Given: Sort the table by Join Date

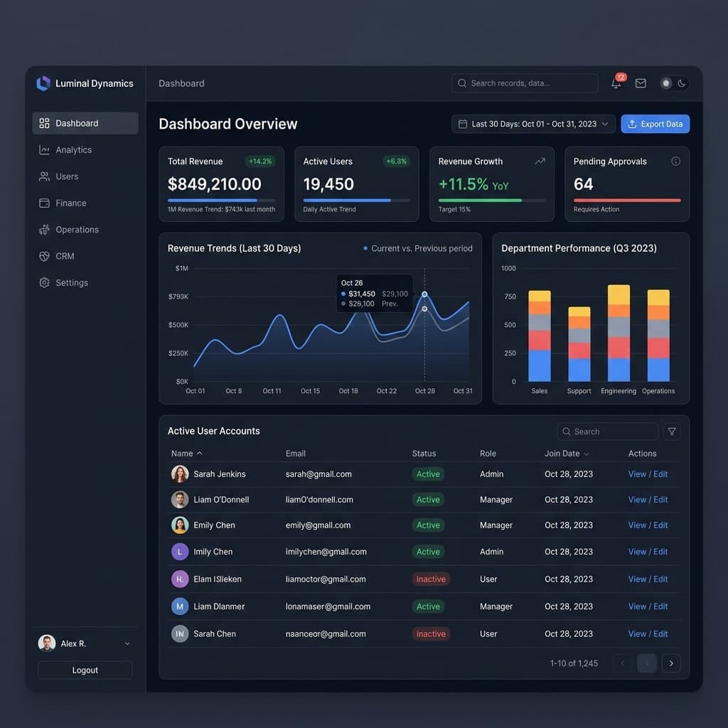Looking at the screenshot, I should [x=567, y=454].
